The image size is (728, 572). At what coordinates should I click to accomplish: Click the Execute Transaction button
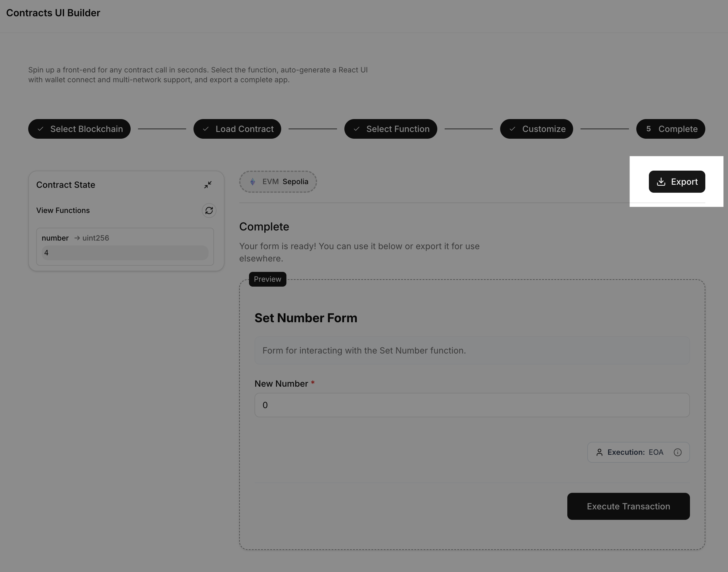[628, 506]
